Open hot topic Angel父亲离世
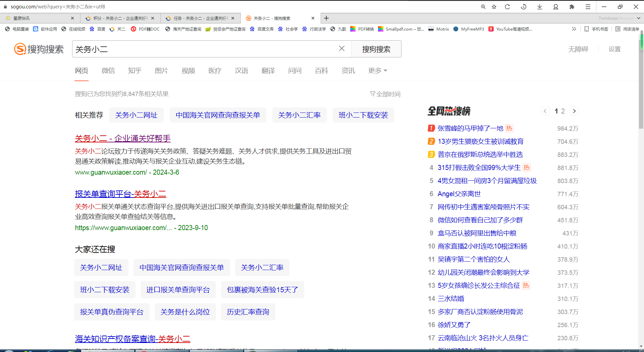644x352 pixels. [x=459, y=194]
